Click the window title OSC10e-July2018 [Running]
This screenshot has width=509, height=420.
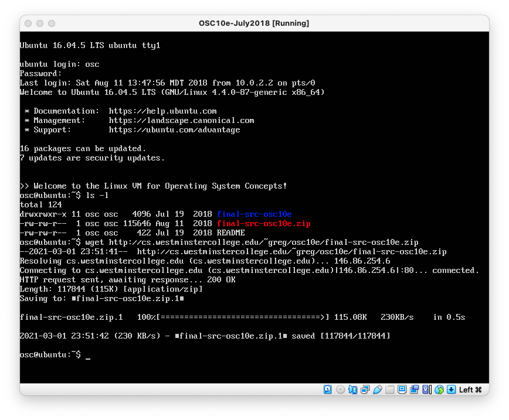254,23
